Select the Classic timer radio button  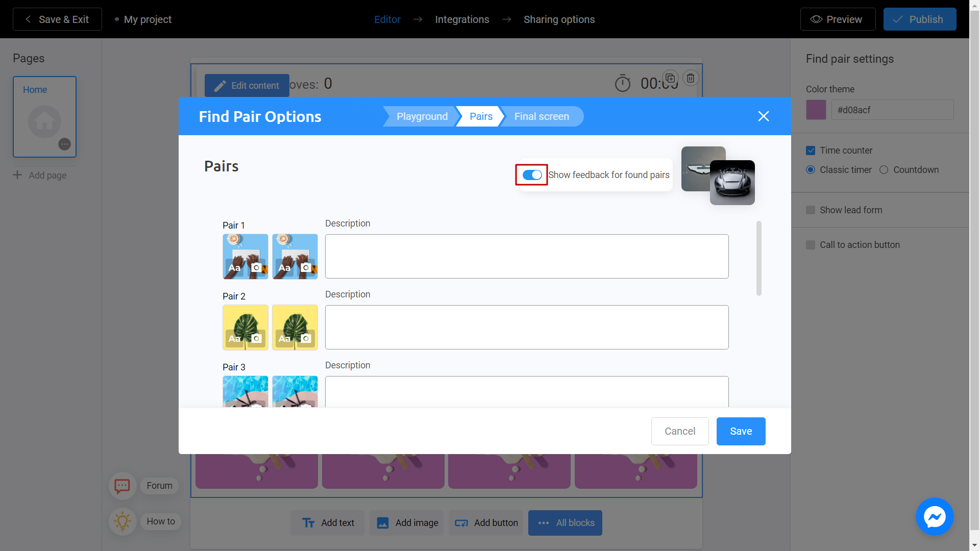click(x=812, y=169)
